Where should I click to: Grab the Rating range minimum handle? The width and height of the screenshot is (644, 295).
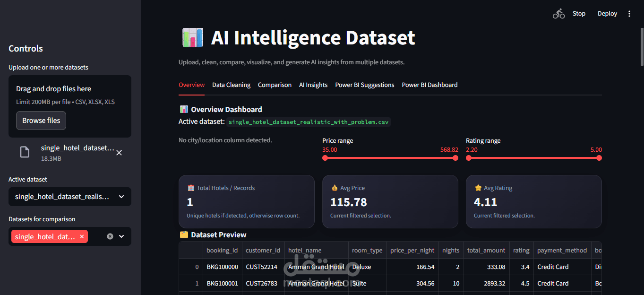469,158
